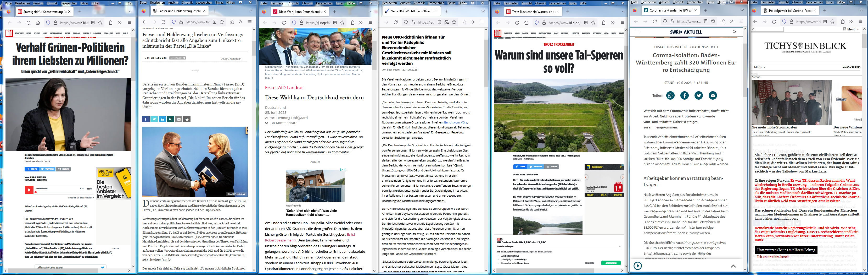Image resolution: width=868 pixels, height=275 pixels.
Task: Reload the Faeser und Haldenwang window
Action: (164, 22)
